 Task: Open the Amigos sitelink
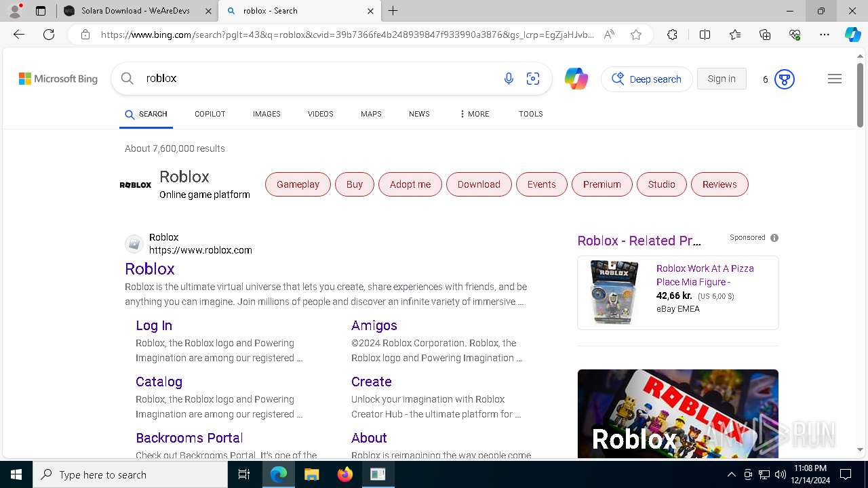pos(374,325)
